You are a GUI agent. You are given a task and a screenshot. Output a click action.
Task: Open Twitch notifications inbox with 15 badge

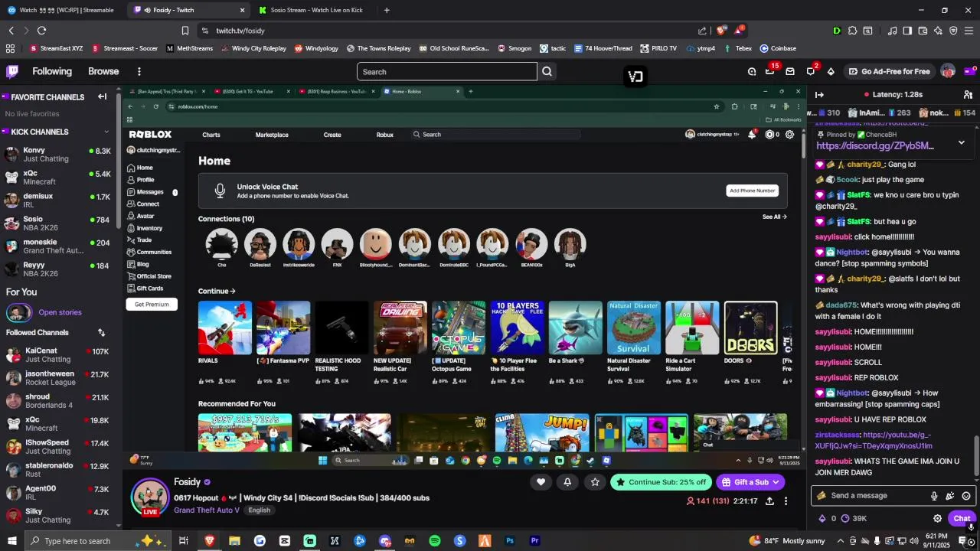pos(770,71)
